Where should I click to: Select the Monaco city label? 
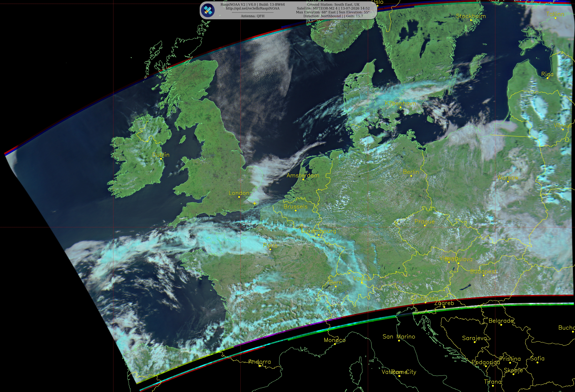pyautogui.click(x=335, y=340)
